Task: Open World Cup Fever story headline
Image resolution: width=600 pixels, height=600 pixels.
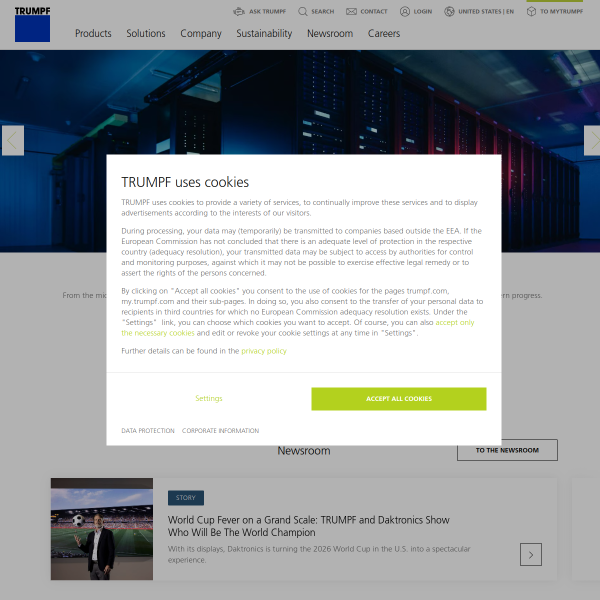Action: coord(308,526)
